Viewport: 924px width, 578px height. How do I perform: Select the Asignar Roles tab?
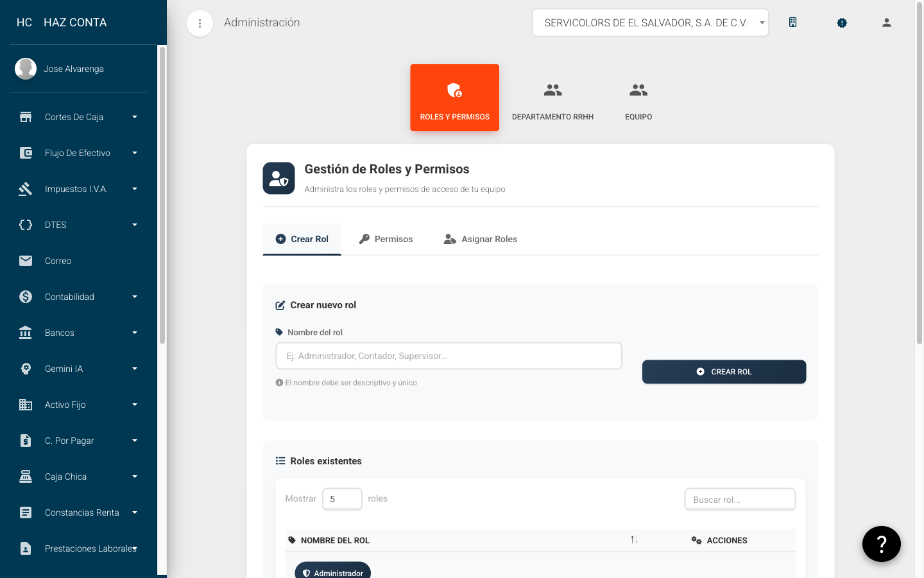point(481,239)
